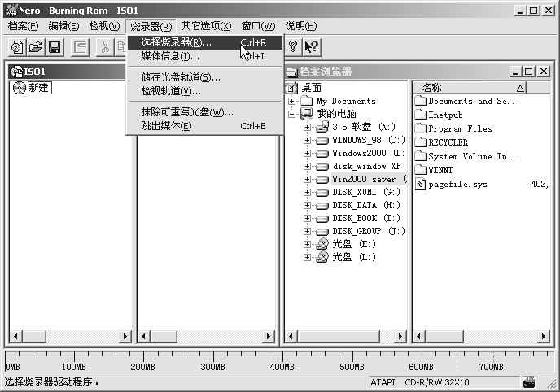Click the Help question mark icon
560x392 pixels.
293,47
